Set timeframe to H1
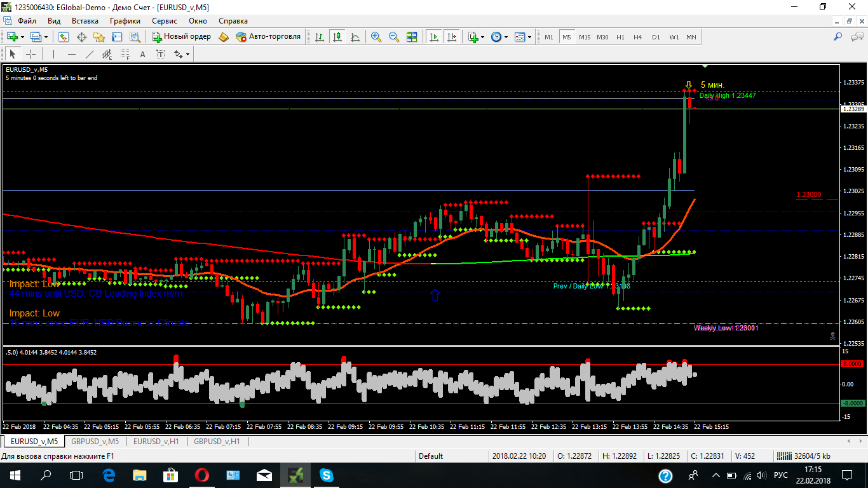This screenshot has width=868, height=488. (x=620, y=37)
